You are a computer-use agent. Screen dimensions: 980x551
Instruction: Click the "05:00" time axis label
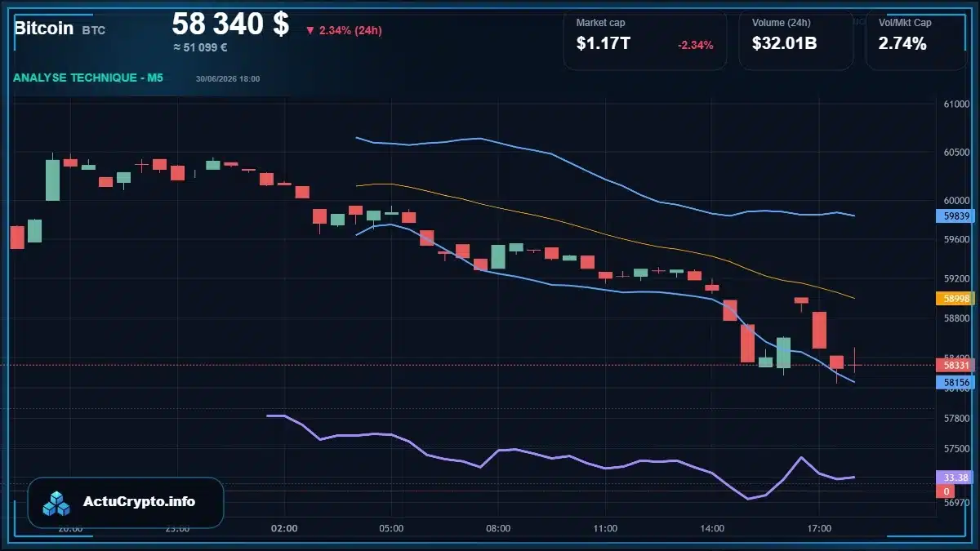[x=391, y=528]
